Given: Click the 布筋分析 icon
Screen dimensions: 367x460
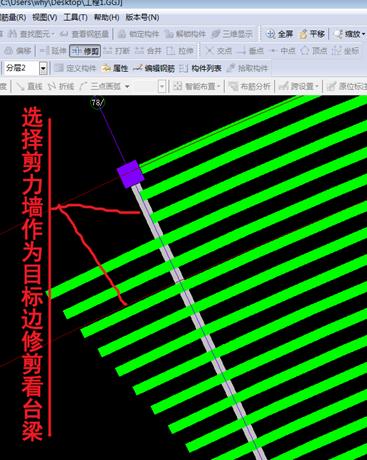Looking at the screenshot, I should point(233,86).
